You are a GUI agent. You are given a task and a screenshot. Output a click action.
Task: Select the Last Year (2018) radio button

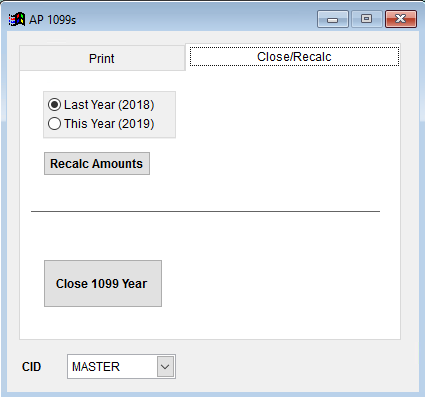[54, 105]
